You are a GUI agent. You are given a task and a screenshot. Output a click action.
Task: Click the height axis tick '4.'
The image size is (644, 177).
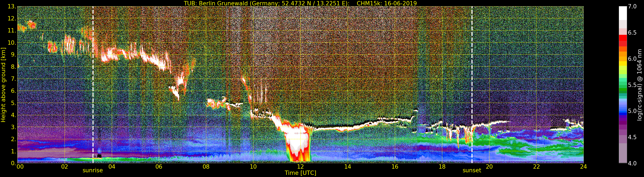click(14, 115)
